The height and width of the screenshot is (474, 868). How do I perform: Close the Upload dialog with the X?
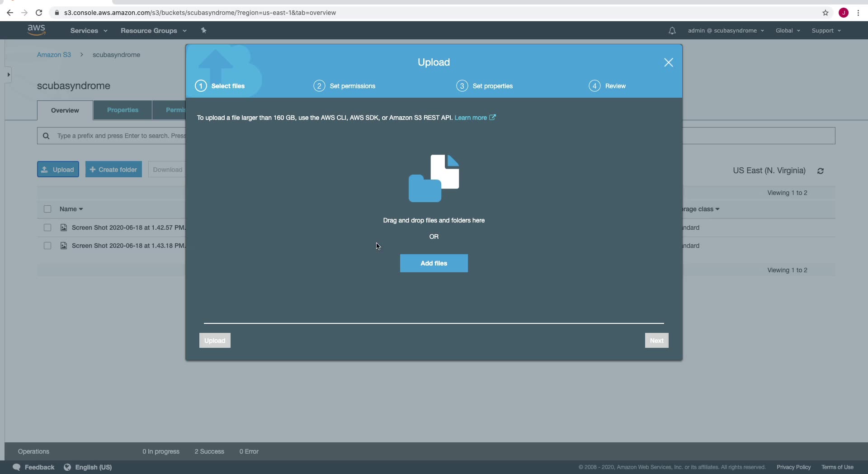[669, 62]
